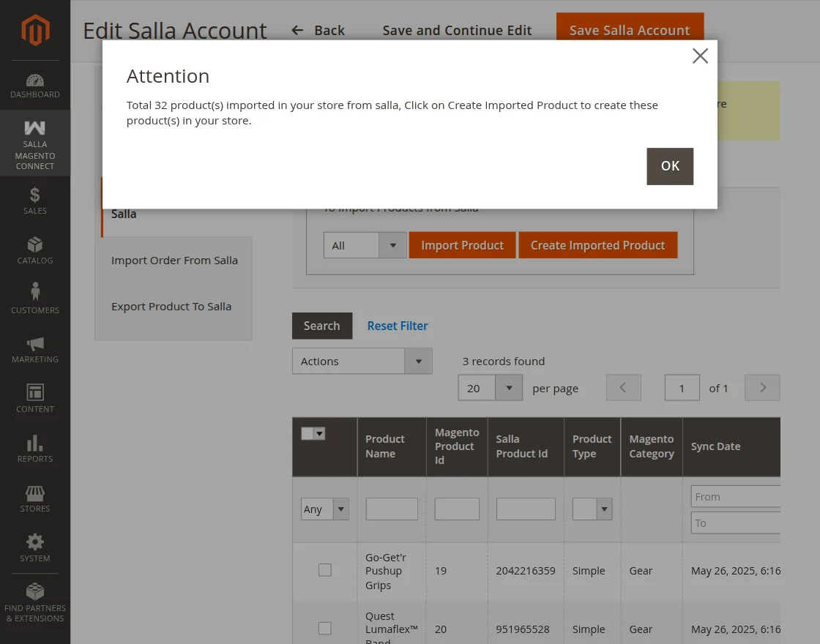
Task: Sort by Salla Product Id column header
Action: (526, 446)
